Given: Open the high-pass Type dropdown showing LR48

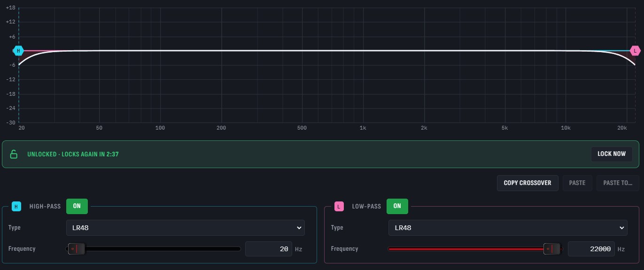Looking at the screenshot, I should [186, 228].
